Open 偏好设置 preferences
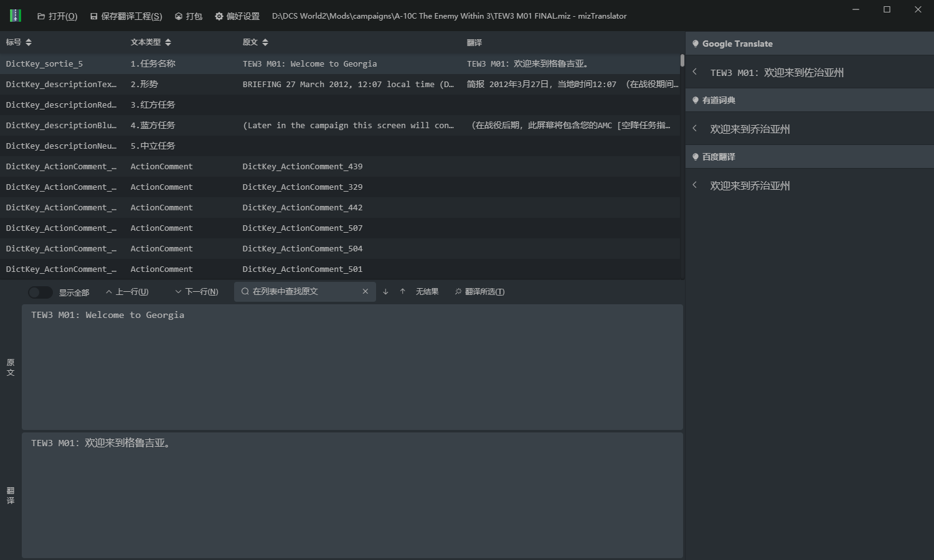 tap(237, 16)
